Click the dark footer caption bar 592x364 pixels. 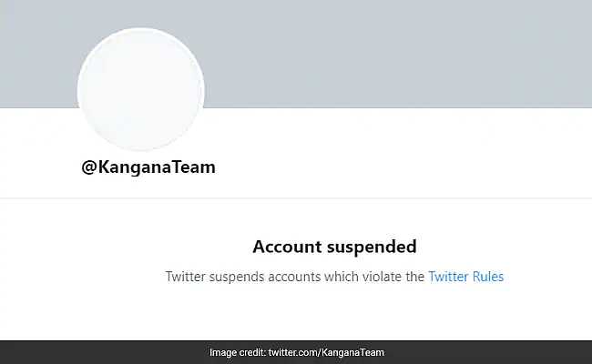pos(296,352)
